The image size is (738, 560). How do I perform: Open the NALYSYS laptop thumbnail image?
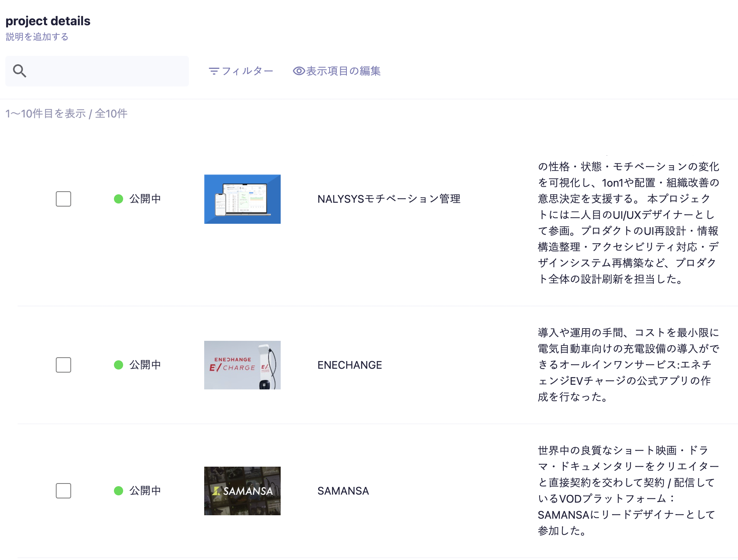pyautogui.click(x=242, y=199)
